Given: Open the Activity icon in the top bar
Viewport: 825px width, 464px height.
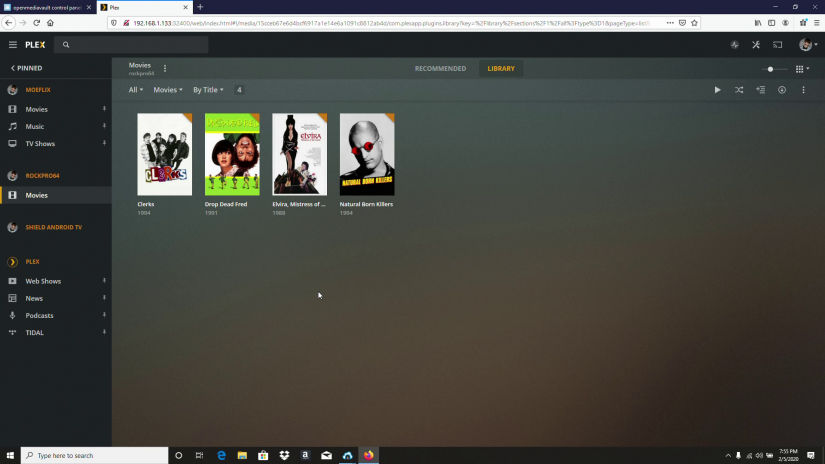Looking at the screenshot, I should [x=735, y=45].
